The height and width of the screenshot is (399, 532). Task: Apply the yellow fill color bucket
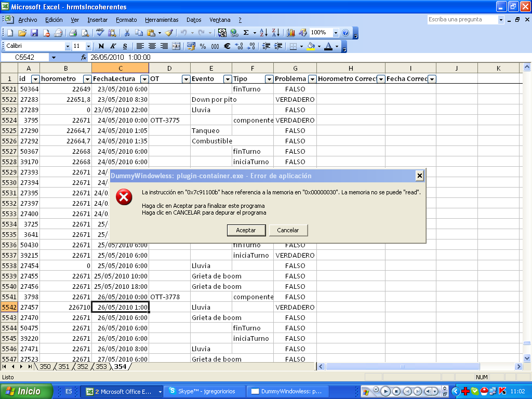pyautogui.click(x=311, y=46)
